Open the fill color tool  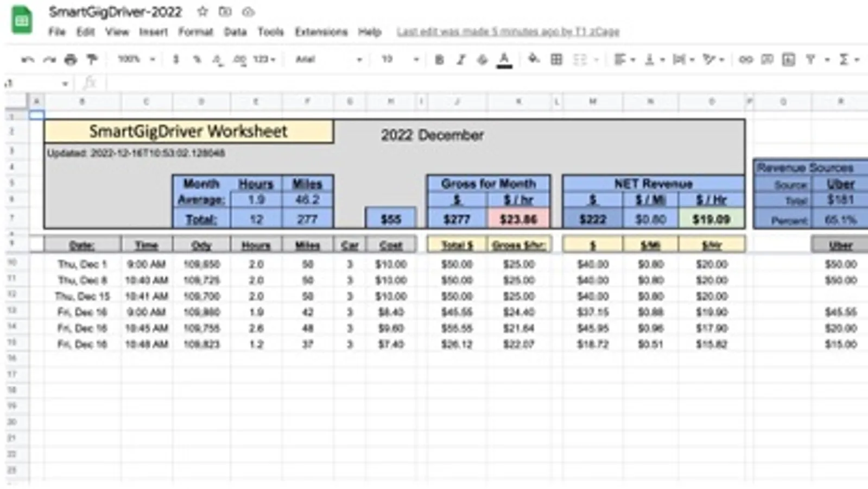click(534, 59)
